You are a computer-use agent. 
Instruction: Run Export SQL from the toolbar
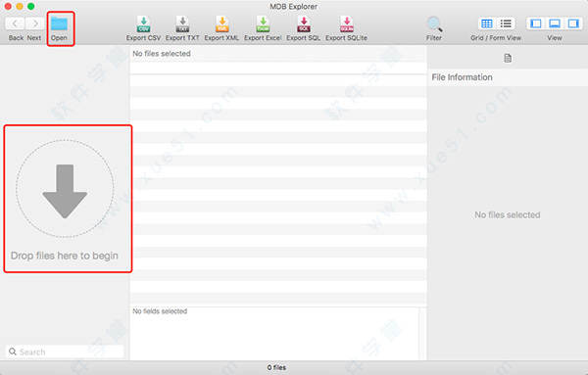tap(304, 23)
